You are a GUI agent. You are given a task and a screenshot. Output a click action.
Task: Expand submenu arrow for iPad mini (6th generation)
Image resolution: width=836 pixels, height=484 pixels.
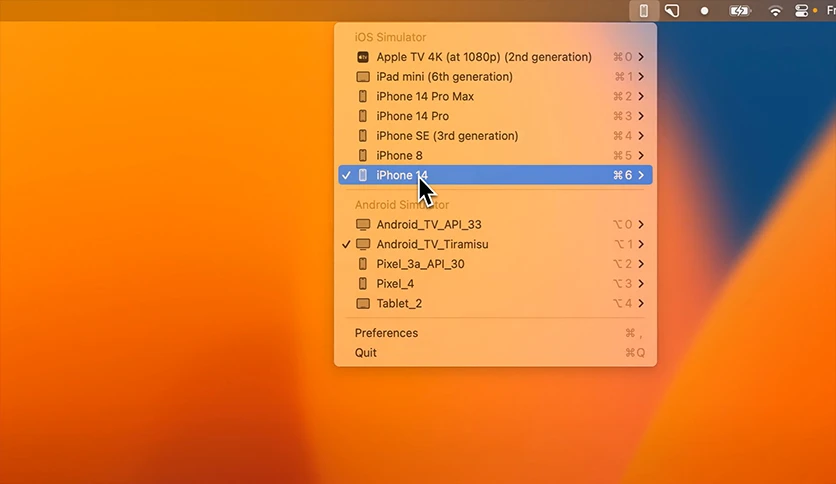click(x=641, y=77)
